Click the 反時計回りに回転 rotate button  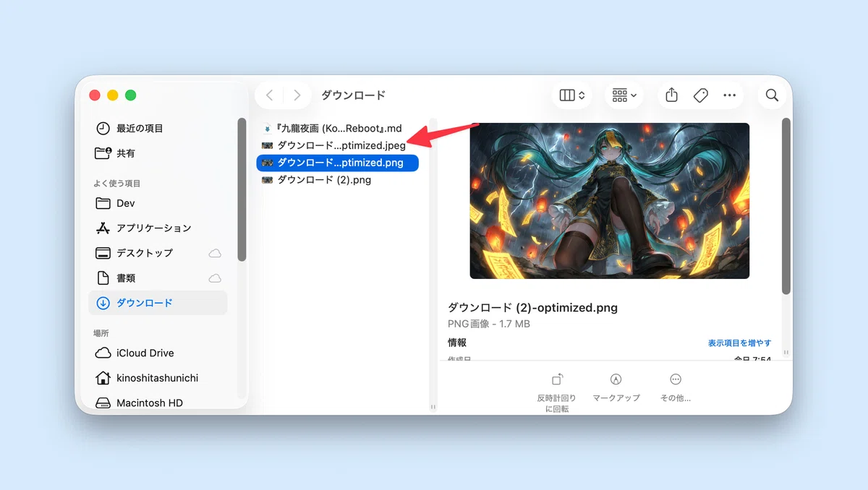point(557,391)
